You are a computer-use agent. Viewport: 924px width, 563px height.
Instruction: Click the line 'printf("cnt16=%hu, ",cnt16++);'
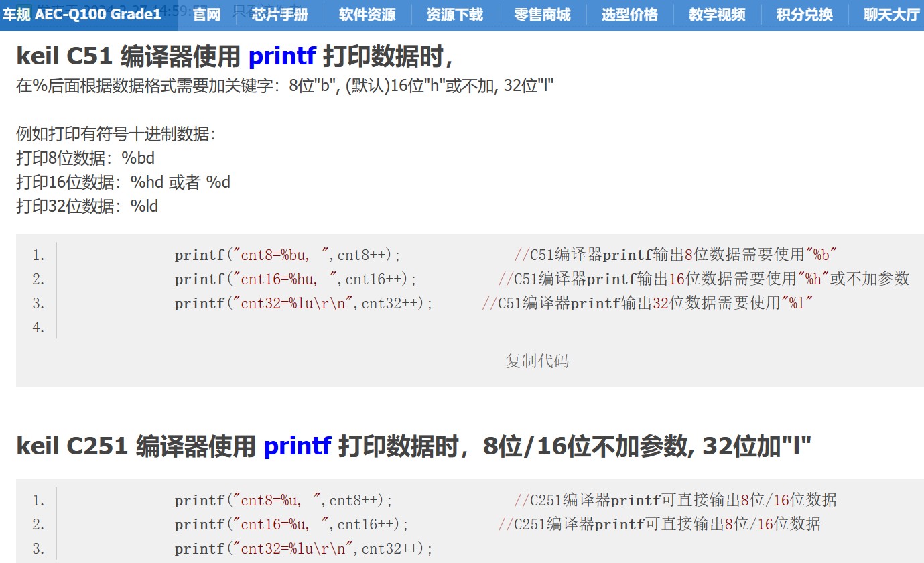(295, 279)
